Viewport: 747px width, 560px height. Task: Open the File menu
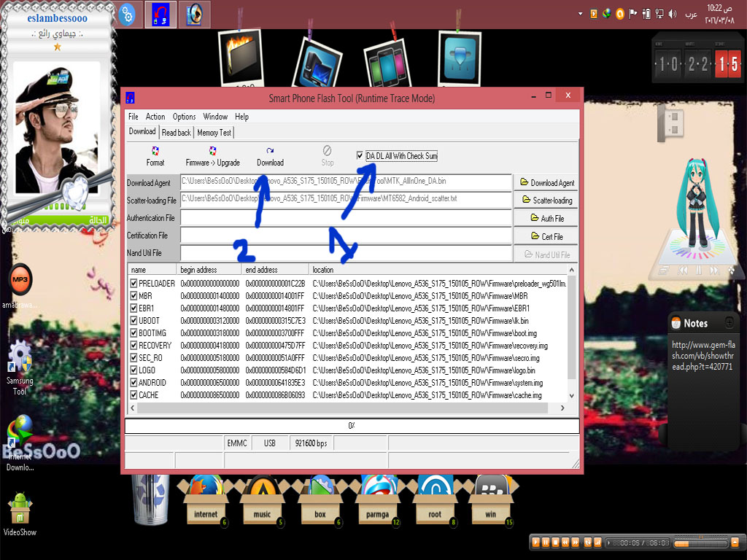click(133, 117)
